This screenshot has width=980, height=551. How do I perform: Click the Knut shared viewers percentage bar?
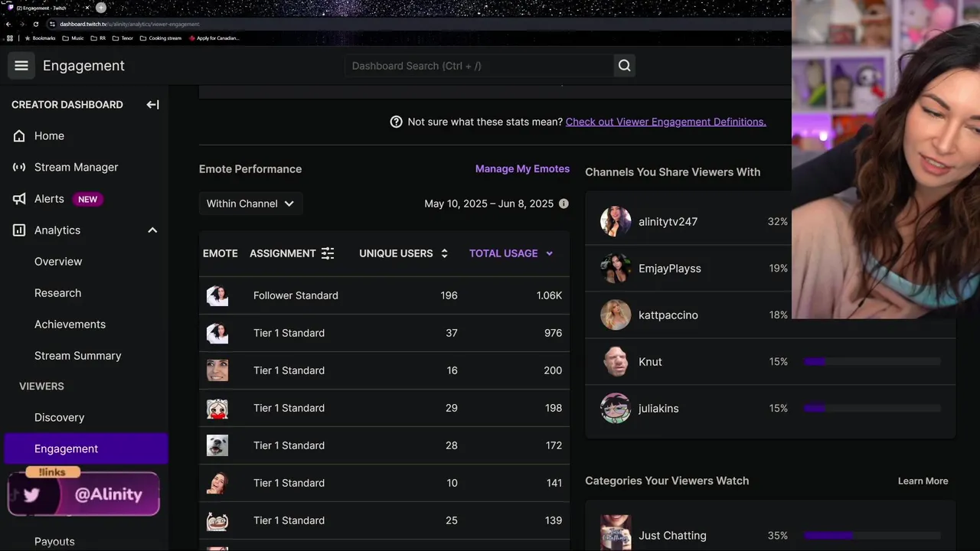point(871,362)
